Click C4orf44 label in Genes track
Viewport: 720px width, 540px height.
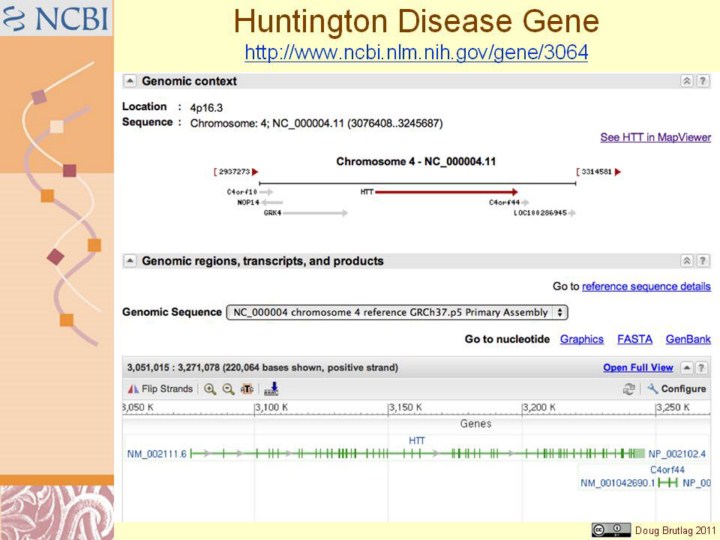[667, 470]
